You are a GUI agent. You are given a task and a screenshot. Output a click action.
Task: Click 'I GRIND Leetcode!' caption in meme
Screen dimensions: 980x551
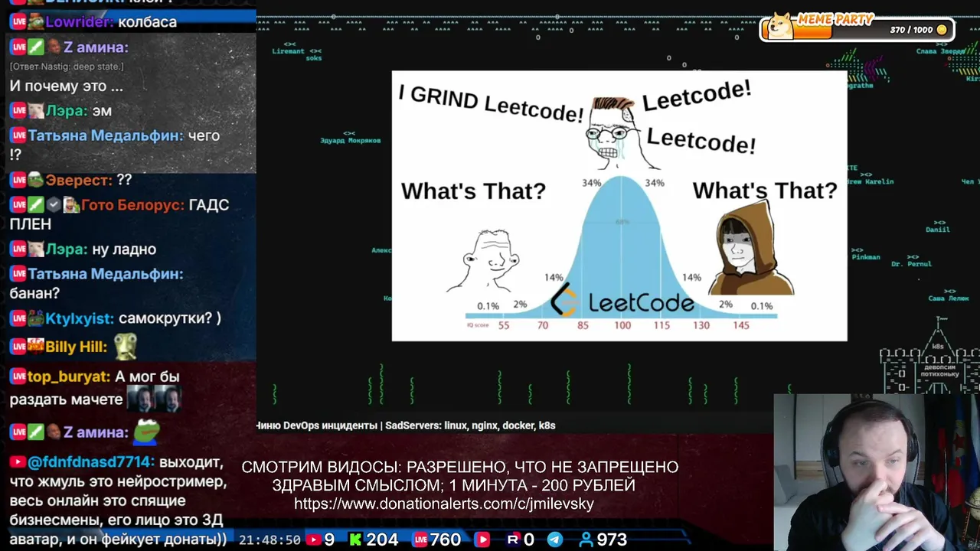click(491, 103)
